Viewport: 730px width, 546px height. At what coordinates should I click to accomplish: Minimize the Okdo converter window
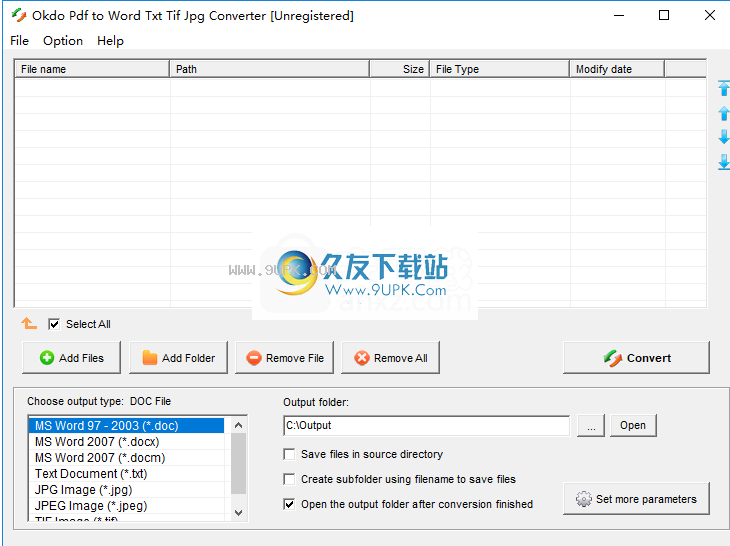(x=619, y=15)
